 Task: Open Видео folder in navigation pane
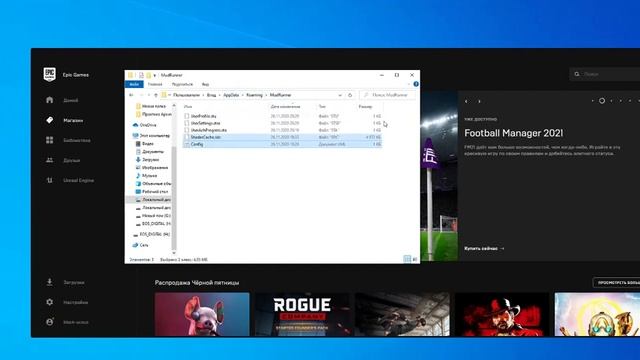[x=144, y=144]
